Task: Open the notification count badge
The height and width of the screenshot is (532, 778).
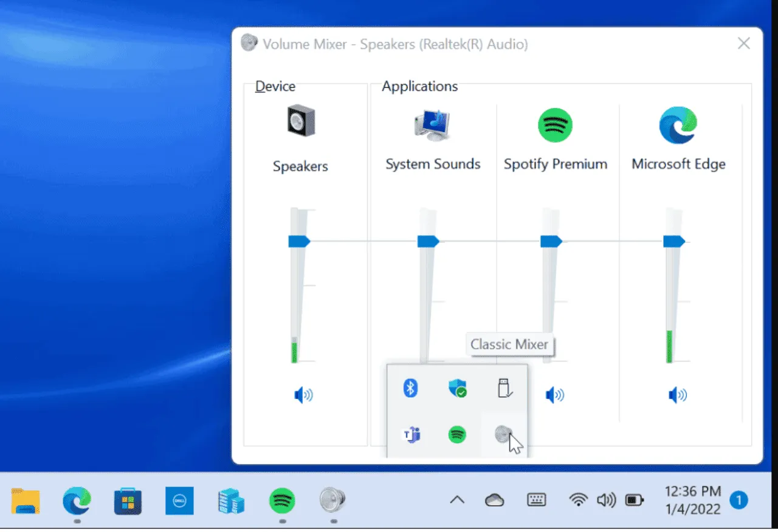Action: pyautogui.click(x=739, y=500)
